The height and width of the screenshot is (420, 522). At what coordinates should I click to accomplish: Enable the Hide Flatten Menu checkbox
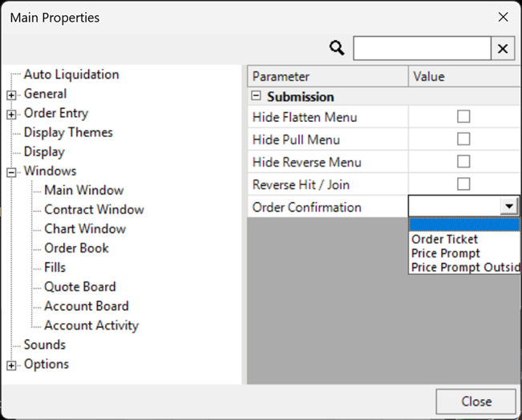[x=463, y=117]
